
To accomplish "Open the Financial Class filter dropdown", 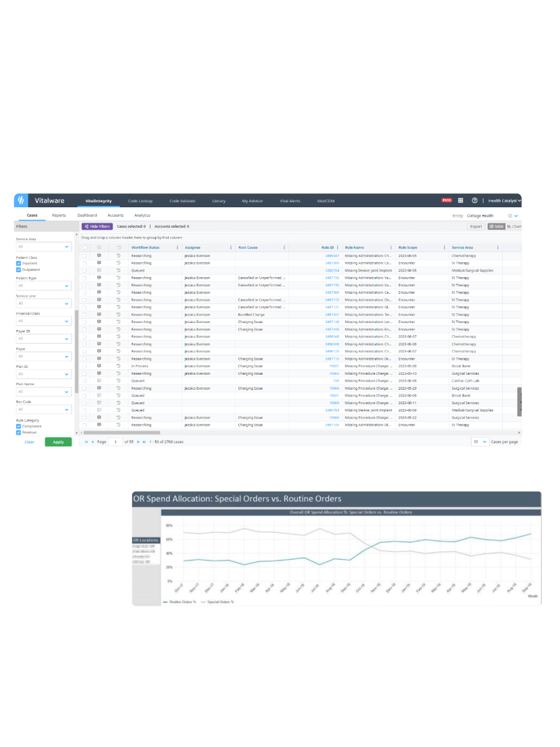I will [44, 321].
